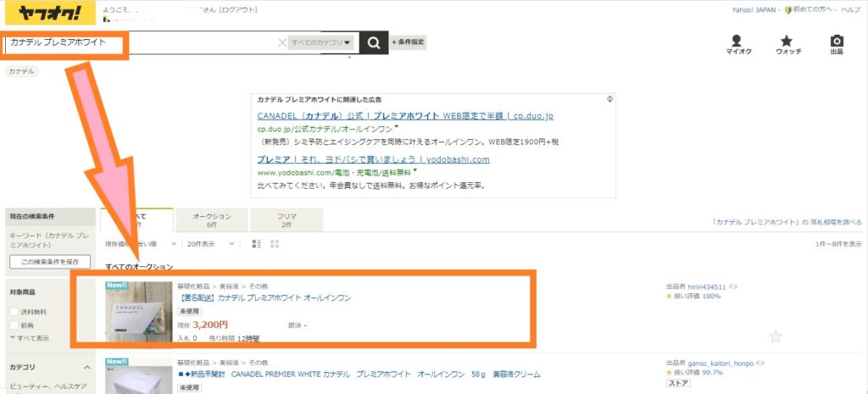The image size is (868, 394).
Task: Open the sort order dropdown arrow
Action: [174, 243]
